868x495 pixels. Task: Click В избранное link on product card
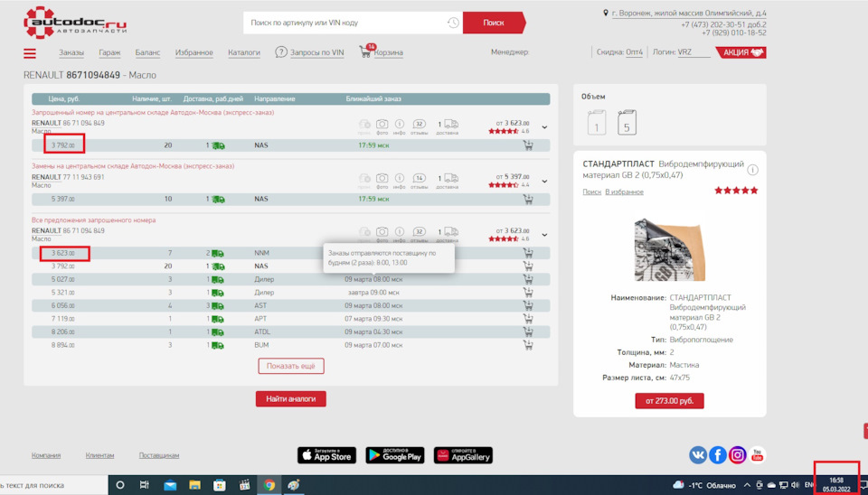[624, 191]
